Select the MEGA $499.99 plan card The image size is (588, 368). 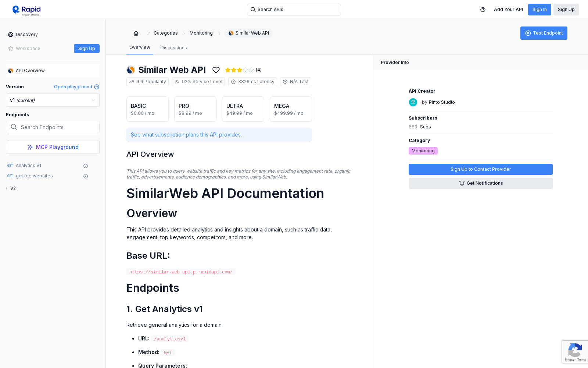(291, 109)
